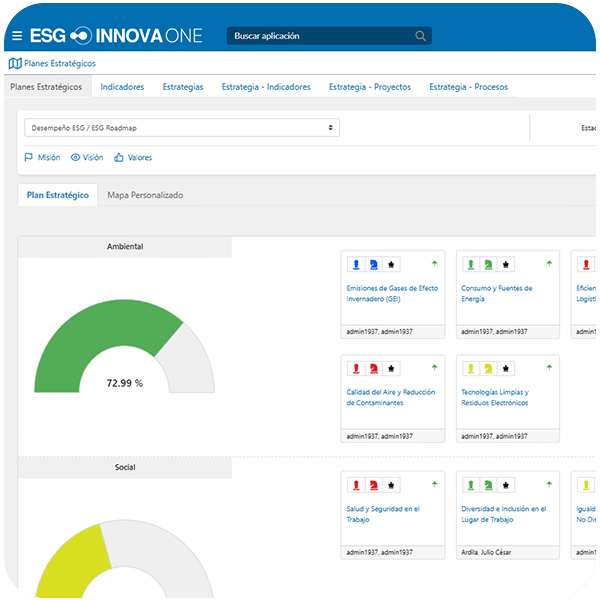Click up arrow in Consumo y Fuentes card
Viewport: 600px width, 600px height.
point(549,263)
